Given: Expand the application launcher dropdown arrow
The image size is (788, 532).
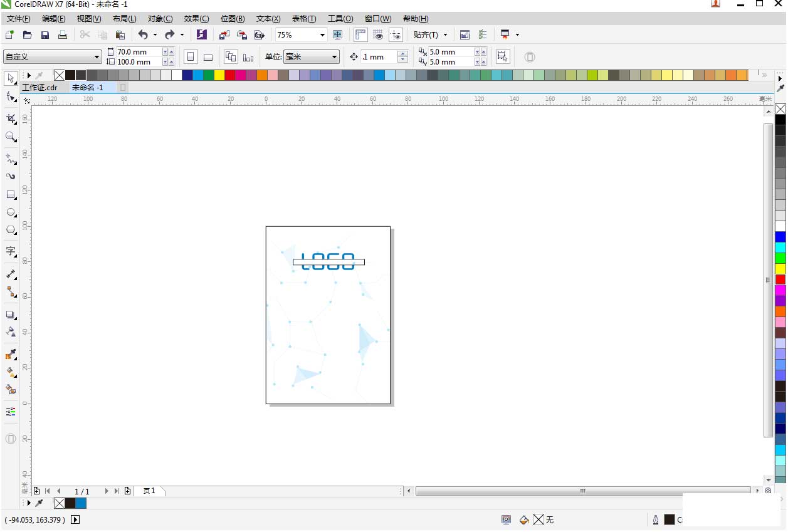Looking at the screenshot, I should (x=517, y=35).
